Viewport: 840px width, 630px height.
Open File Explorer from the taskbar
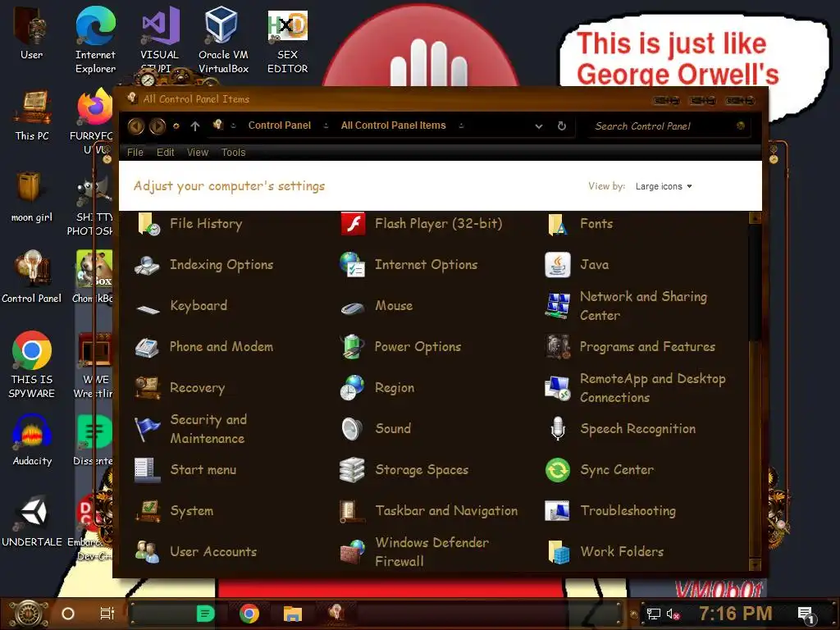(293, 614)
